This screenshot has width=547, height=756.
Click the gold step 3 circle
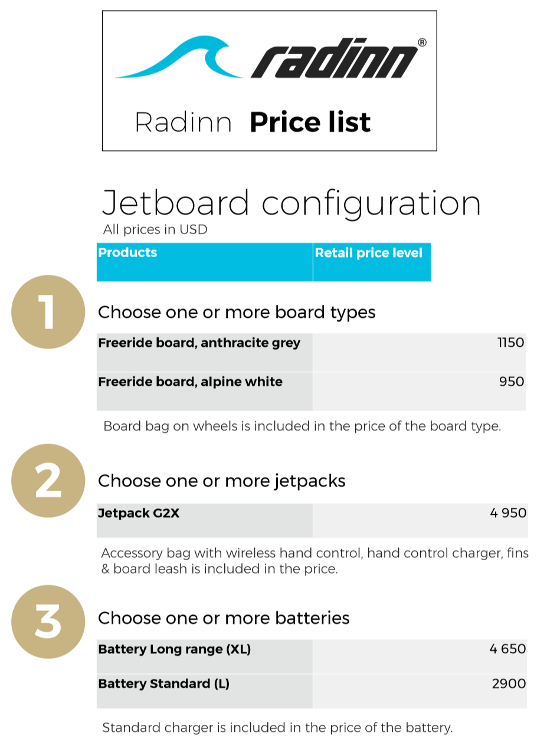49,622
